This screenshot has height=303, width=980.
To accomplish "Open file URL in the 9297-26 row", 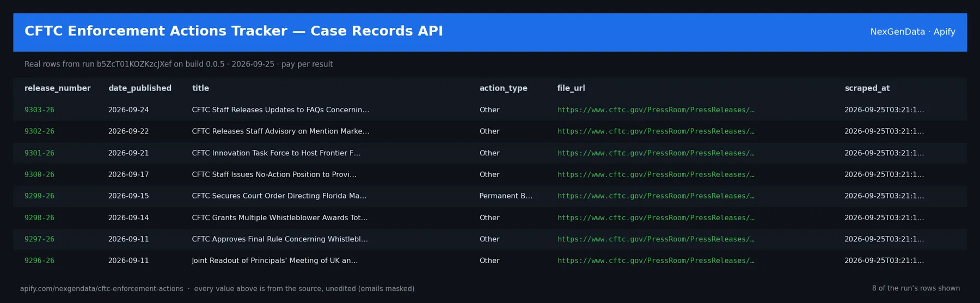I will pyautogui.click(x=656, y=239).
